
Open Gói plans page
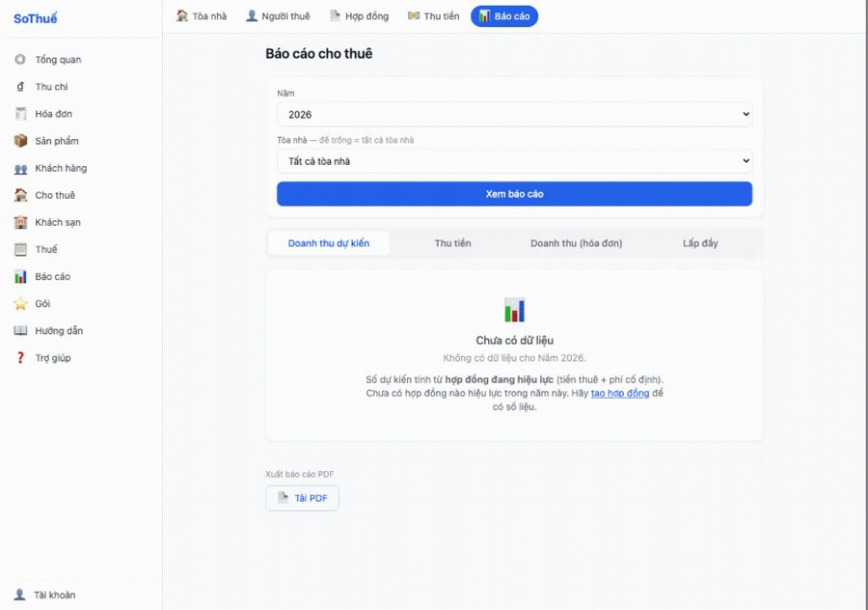click(x=81, y=304)
